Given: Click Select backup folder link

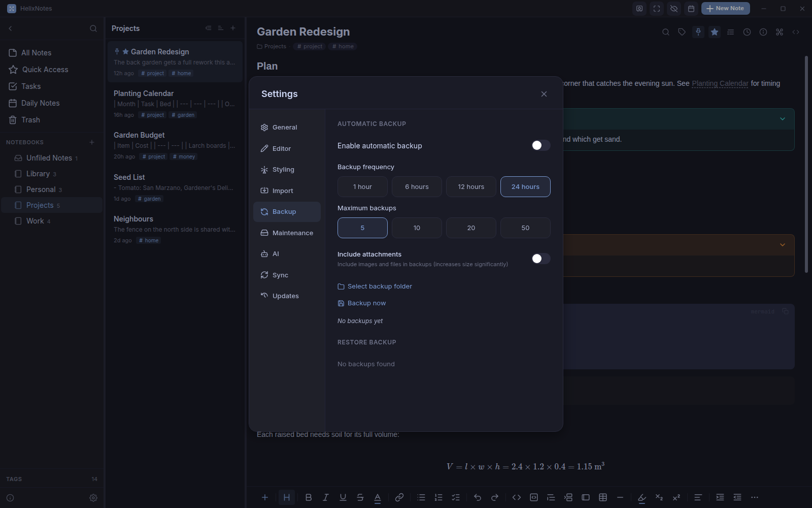Looking at the screenshot, I should click(x=375, y=287).
